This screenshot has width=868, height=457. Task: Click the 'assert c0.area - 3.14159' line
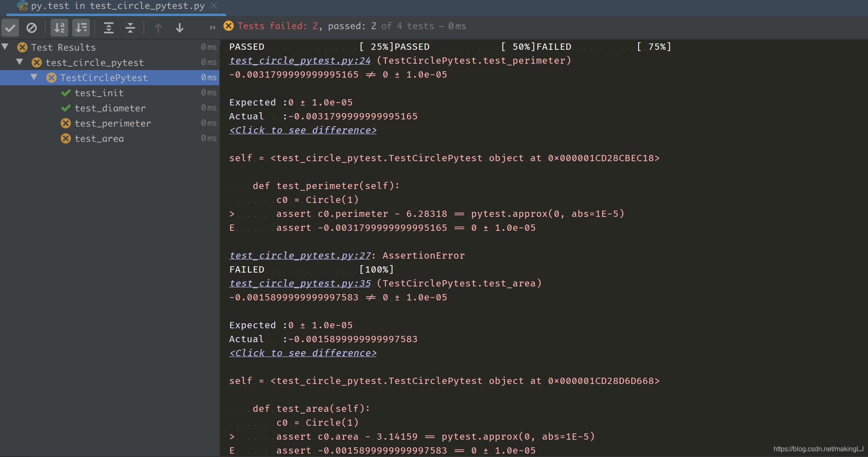pyautogui.click(x=435, y=437)
